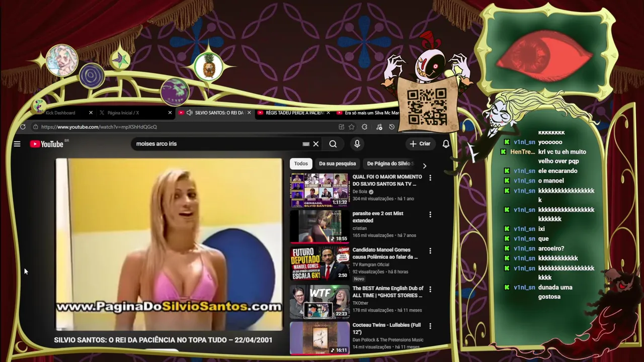Click the video player to pause

tap(169, 244)
